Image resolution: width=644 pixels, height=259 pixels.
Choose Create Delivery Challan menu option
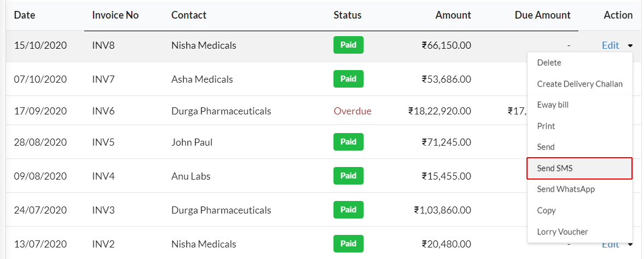[x=580, y=84]
